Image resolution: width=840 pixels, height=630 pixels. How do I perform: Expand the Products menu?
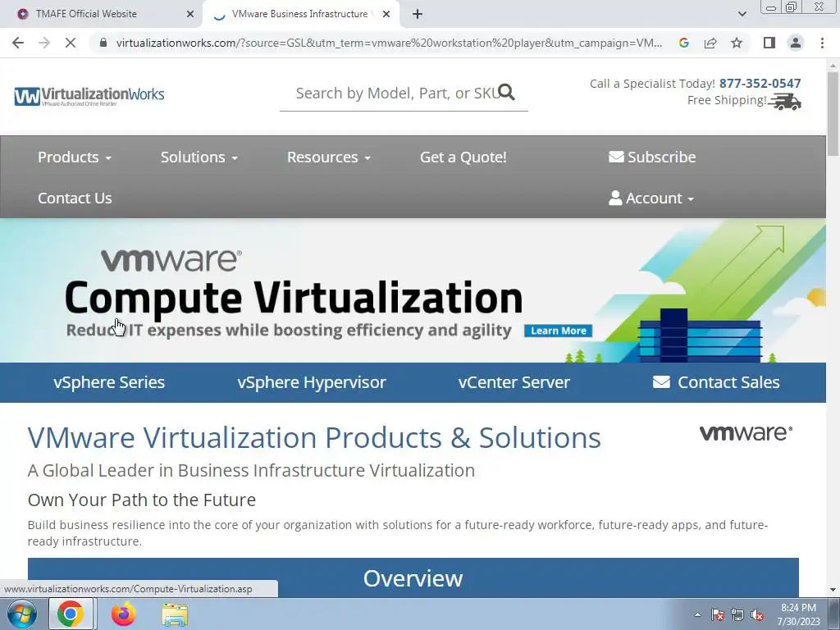(x=75, y=157)
